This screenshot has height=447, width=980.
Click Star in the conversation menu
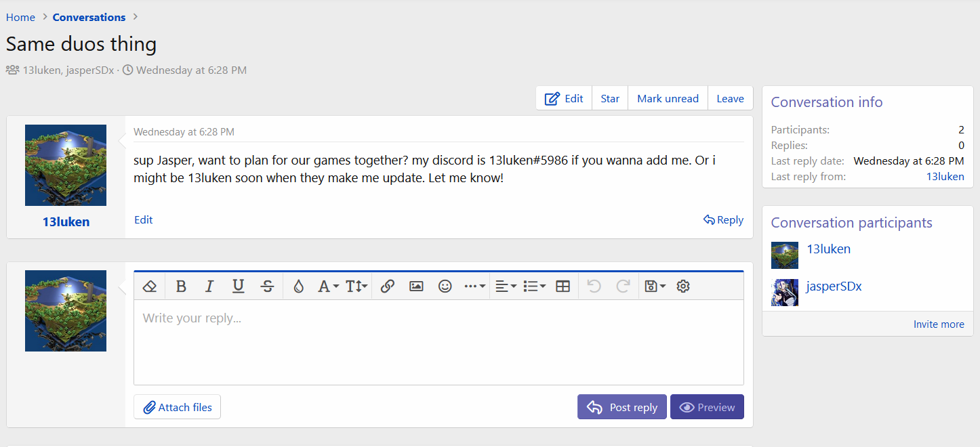(x=610, y=98)
